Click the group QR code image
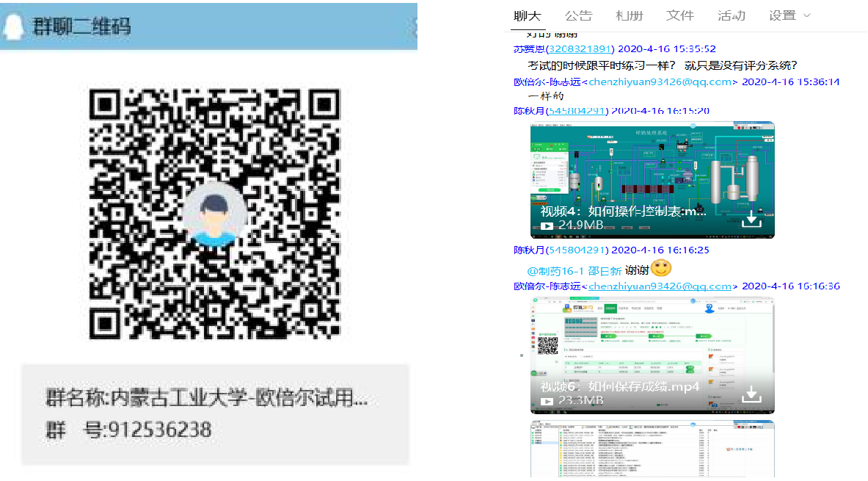This screenshot has height=481, width=868. tap(214, 214)
